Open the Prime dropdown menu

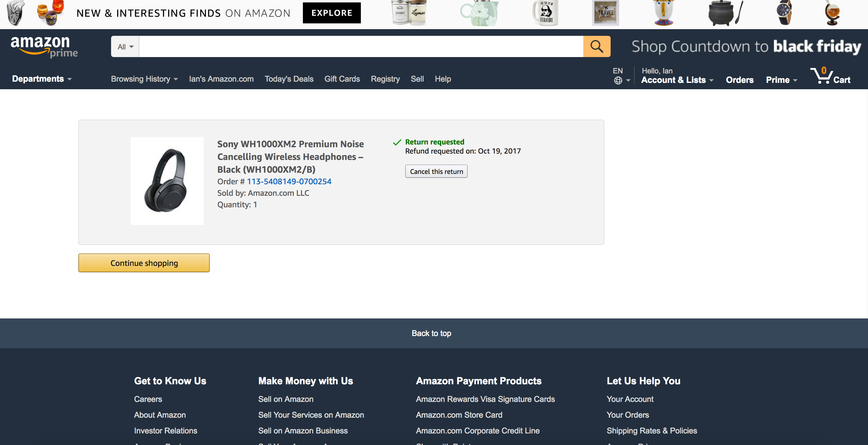point(782,80)
